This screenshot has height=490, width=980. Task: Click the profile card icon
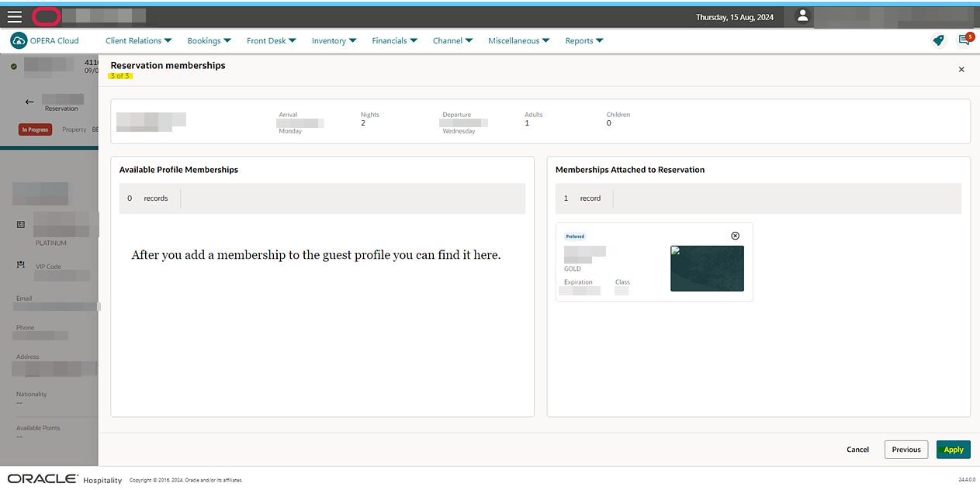pyautogui.click(x=21, y=224)
